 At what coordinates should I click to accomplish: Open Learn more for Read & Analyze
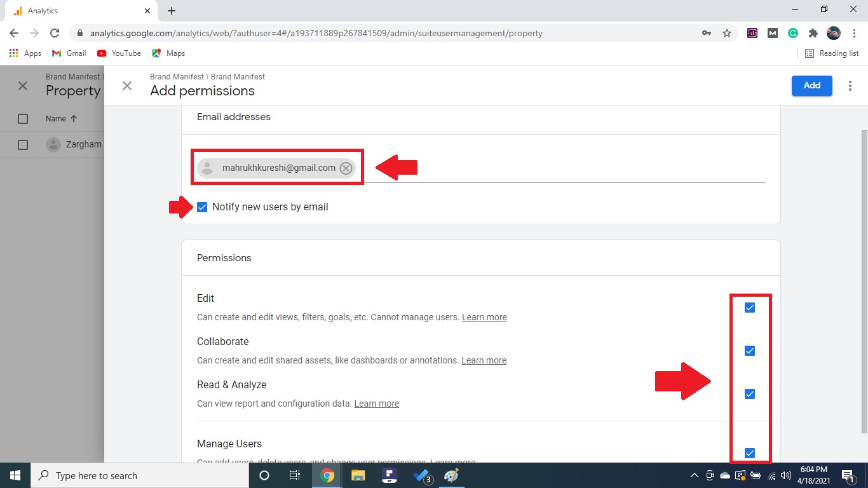[377, 403]
